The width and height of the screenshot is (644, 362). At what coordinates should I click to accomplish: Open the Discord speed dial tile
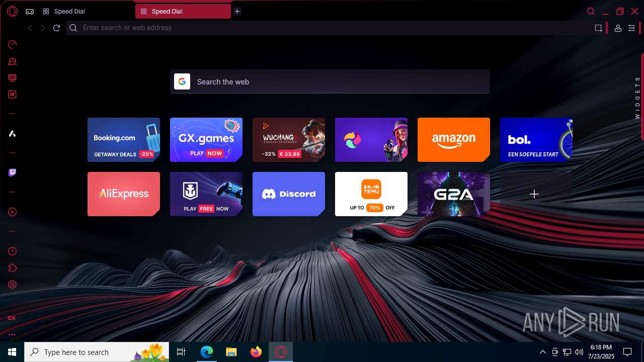click(289, 194)
